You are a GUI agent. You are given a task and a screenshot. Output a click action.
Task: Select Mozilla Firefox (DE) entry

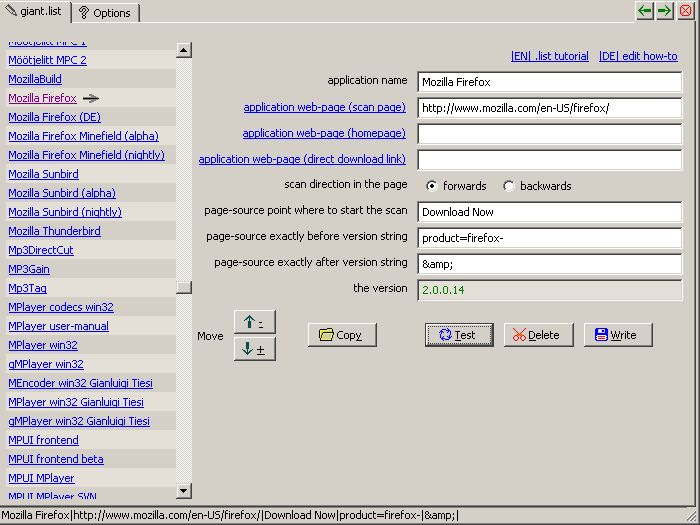pyautogui.click(x=54, y=117)
